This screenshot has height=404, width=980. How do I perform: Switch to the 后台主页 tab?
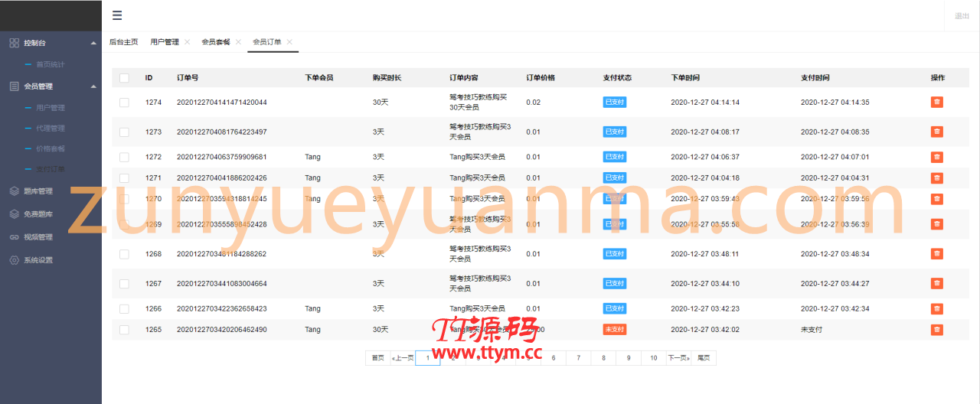point(124,42)
